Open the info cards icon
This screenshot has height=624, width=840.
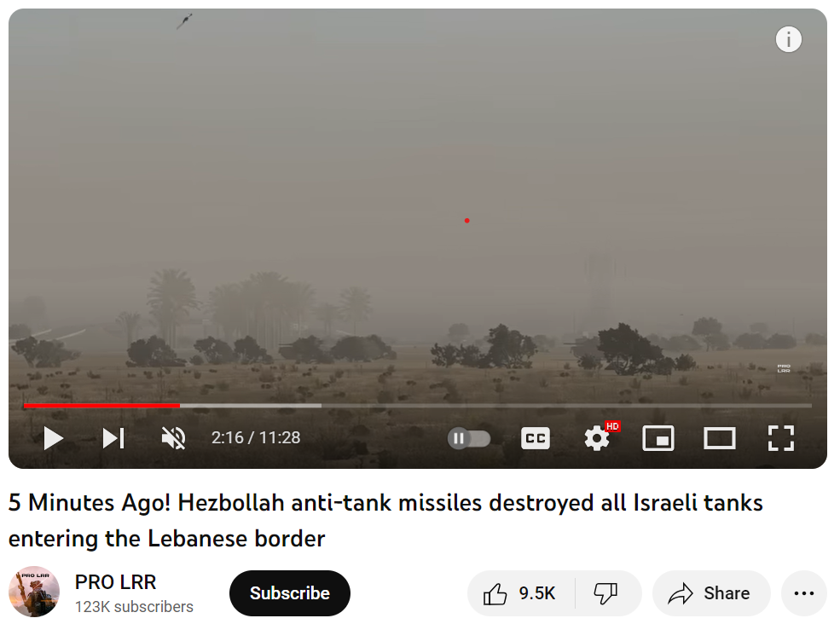[789, 39]
